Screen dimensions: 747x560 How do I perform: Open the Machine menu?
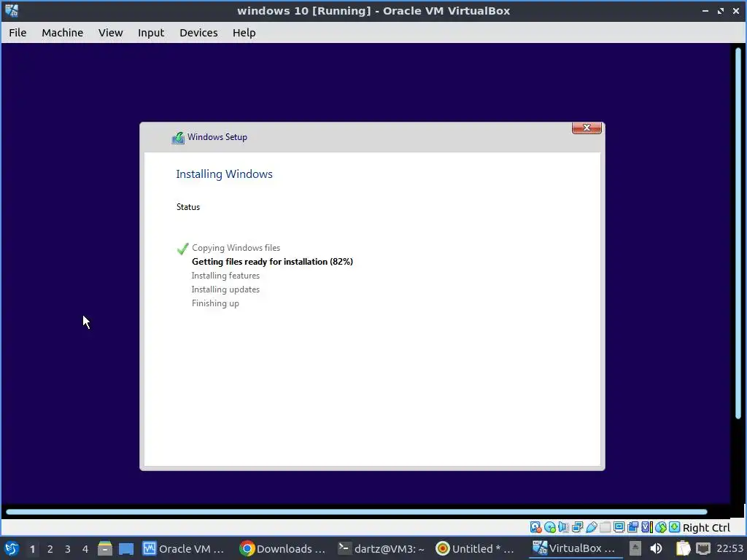[63, 32]
